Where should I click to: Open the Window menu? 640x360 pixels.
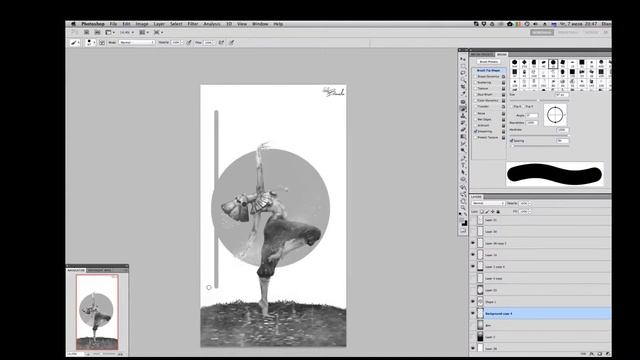pos(260,24)
